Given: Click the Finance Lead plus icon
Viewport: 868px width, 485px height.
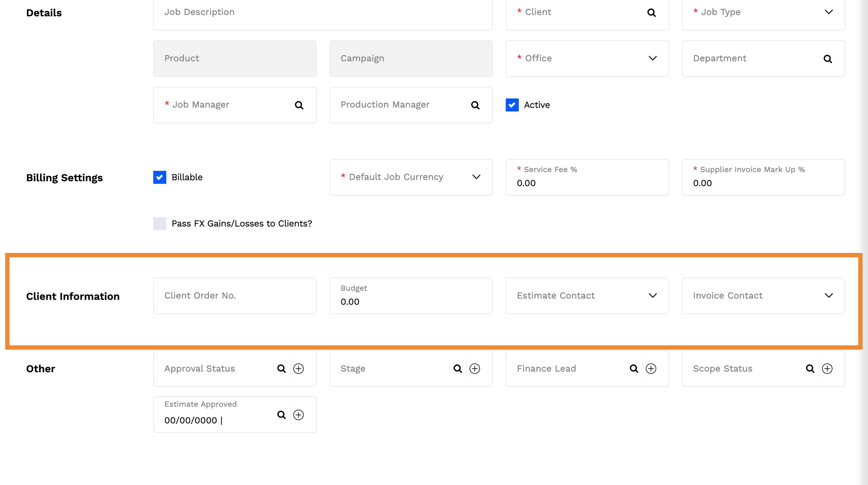Looking at the screenshot, I should (x=651, y=368).
